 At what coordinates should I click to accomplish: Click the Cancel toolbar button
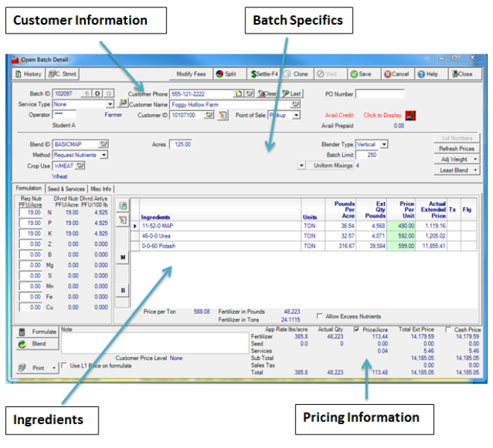pyautogui.click(x=396, y=75)
